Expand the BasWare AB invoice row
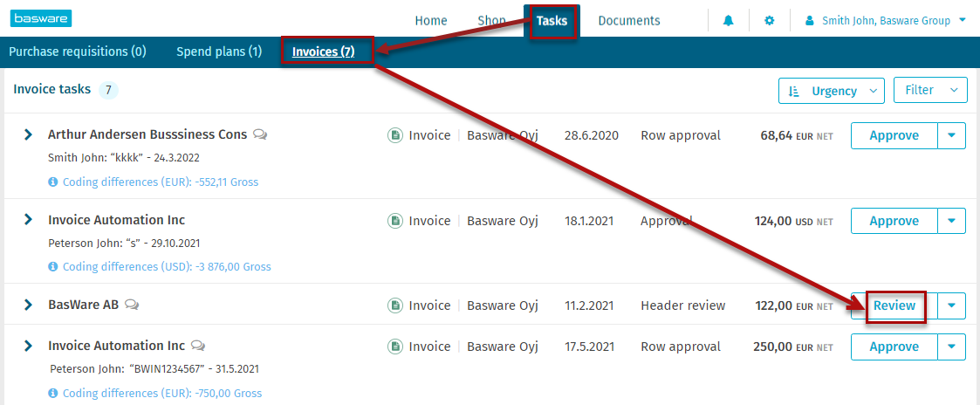This screenshot has height=405, width=980. 28,305
